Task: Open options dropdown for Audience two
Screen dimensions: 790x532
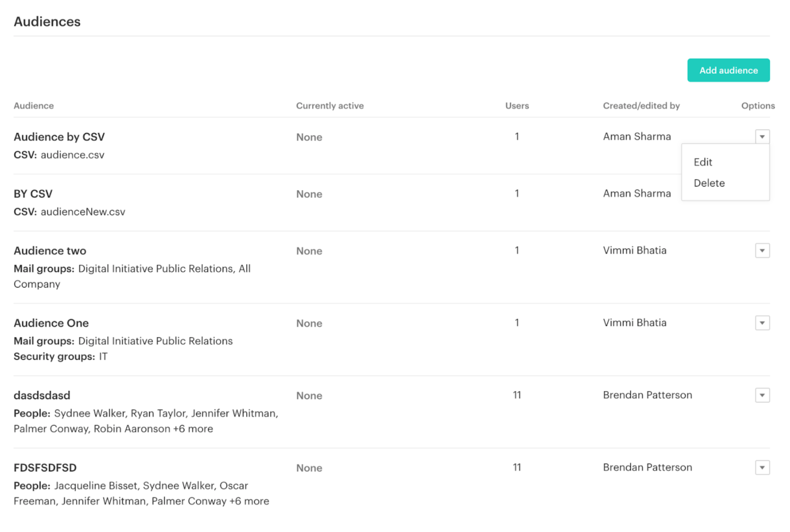Action: point(762,251)
